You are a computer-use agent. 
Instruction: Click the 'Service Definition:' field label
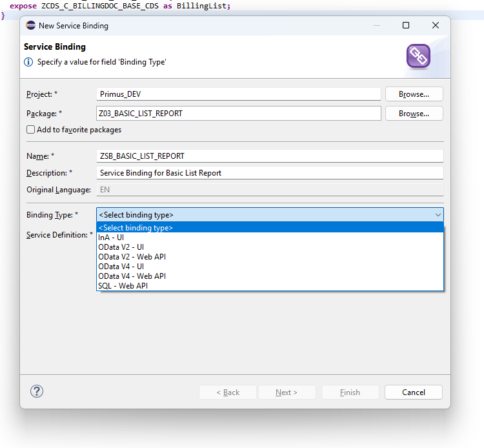click(59, 235)
